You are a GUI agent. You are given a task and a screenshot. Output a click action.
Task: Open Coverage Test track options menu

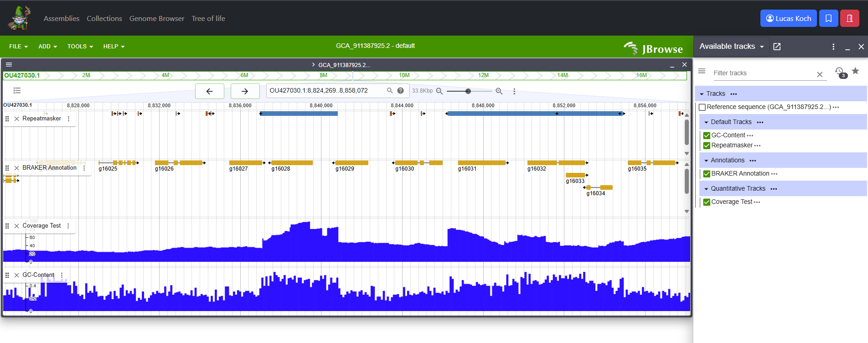coord(68,226)
